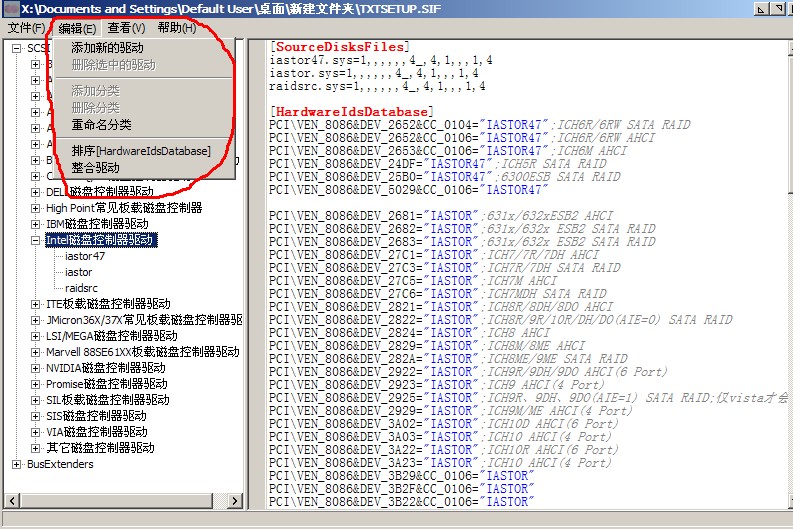Expand the BusExtenders tree node
The image size is (793, 529).
(x=17, y=464)
